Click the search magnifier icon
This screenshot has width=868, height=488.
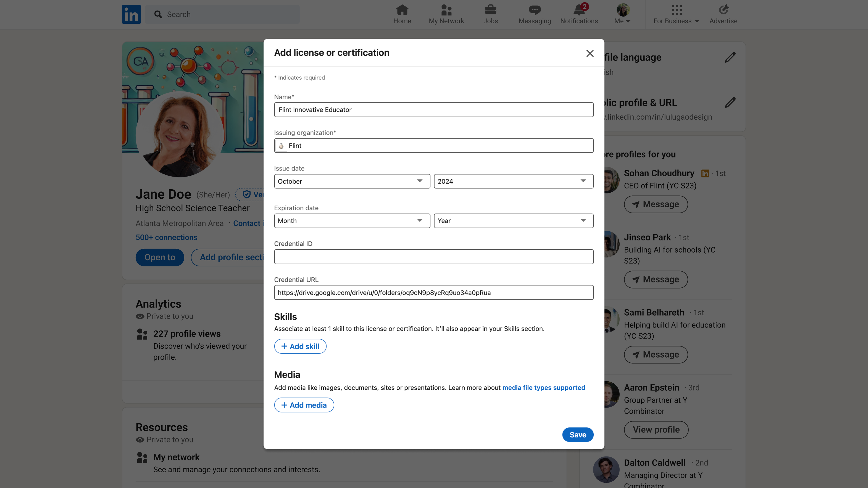click(158, 14)
